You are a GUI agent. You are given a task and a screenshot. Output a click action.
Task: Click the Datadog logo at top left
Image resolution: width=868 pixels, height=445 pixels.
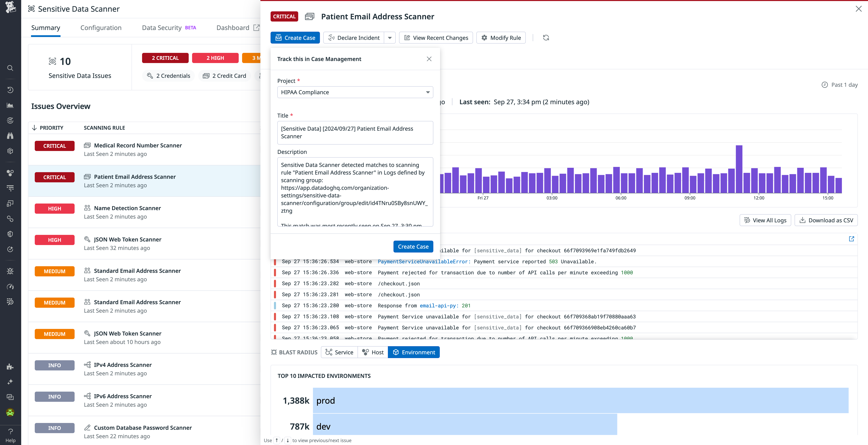coord(10,8)
